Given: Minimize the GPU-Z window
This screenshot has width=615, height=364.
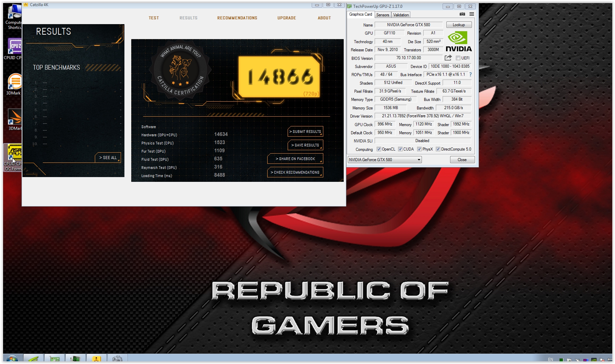Looking at the screenshot, I should (x=448, y=6).
